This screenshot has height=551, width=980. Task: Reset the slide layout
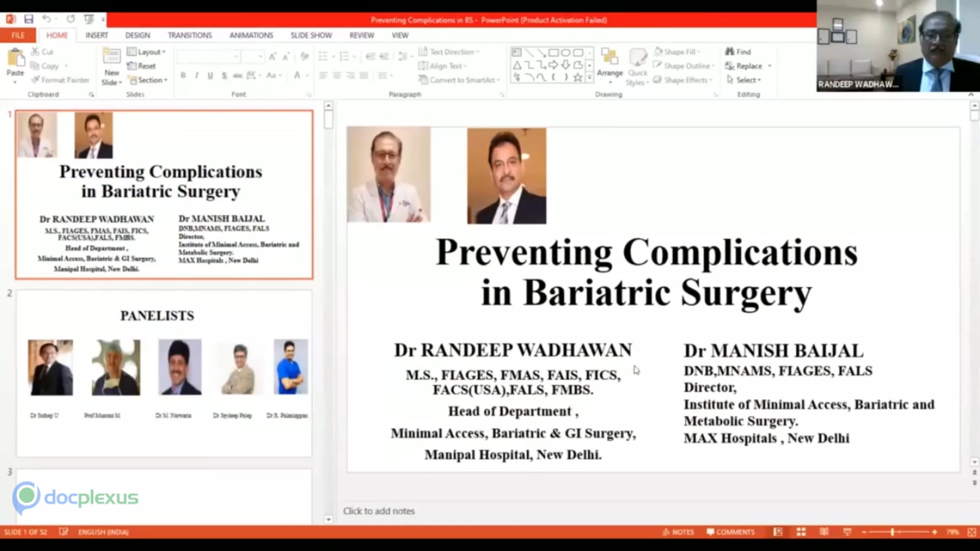(x=141, y=66)
